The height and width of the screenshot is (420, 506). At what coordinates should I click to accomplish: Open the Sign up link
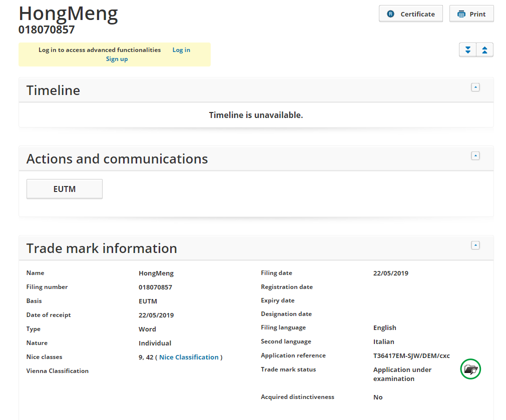click(x=117, y=59)
